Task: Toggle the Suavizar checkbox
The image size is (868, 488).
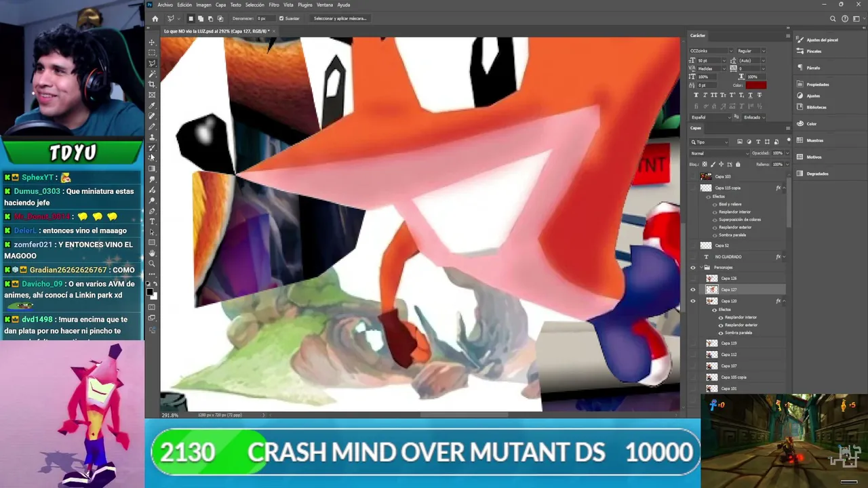Action: (281, 18)
